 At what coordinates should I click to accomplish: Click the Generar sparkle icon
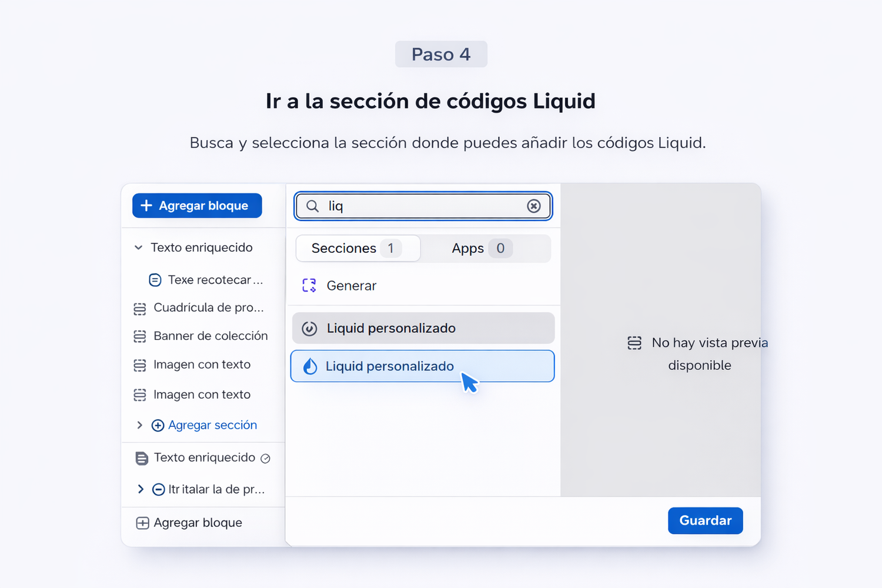coord(309,286)
